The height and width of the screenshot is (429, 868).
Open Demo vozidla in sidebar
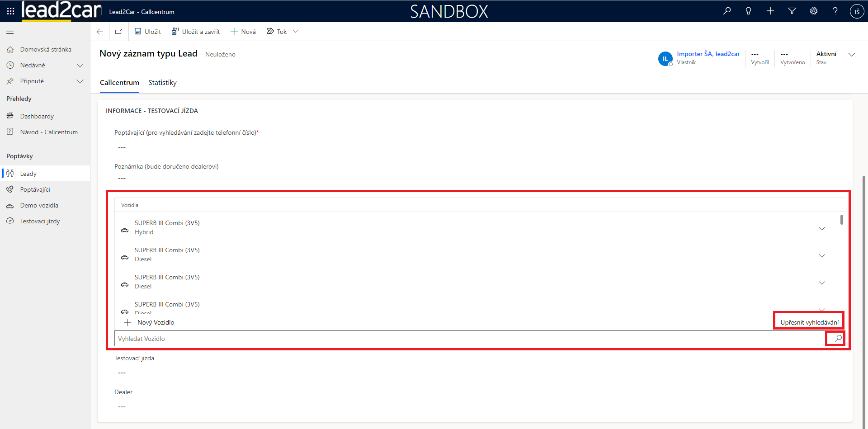39,205
